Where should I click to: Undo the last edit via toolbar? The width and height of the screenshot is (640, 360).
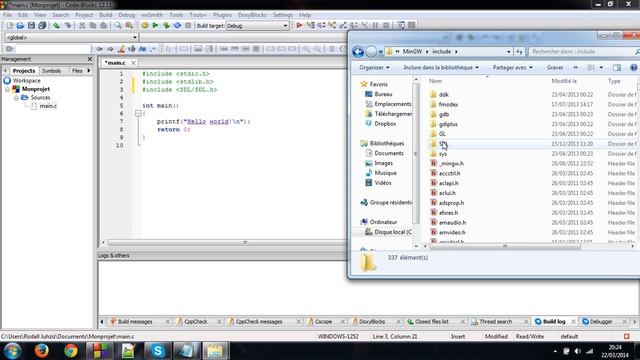(56, 25)
